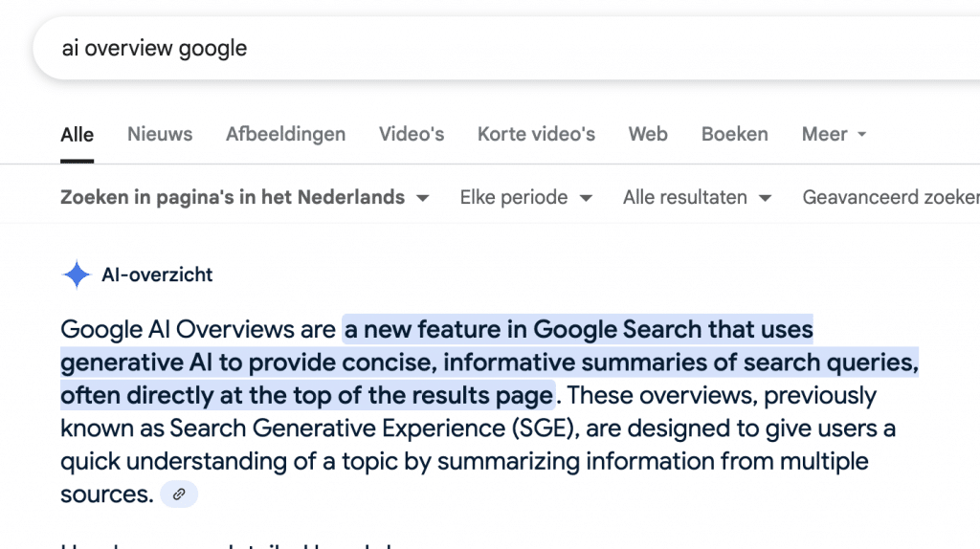Image resolution: width=980 pixels, height=549 pixels.
Task: Select the Alle tab
Action: point(77,135)
